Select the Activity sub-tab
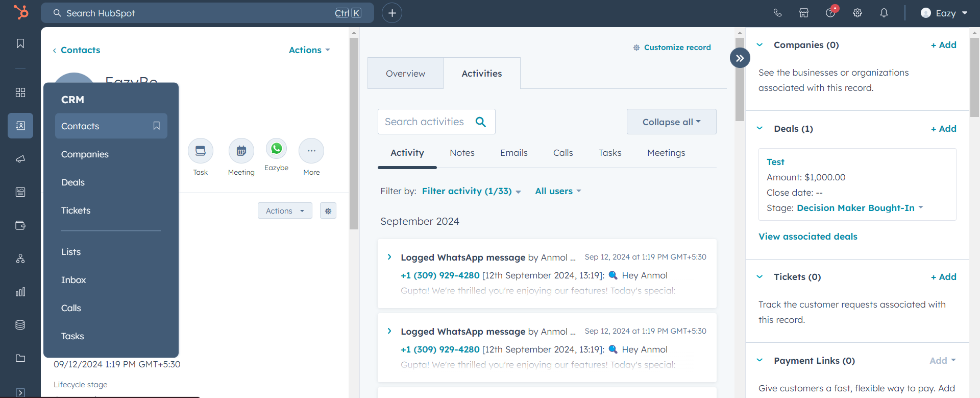This screenshot has width=980, height=398. [407, 153]
